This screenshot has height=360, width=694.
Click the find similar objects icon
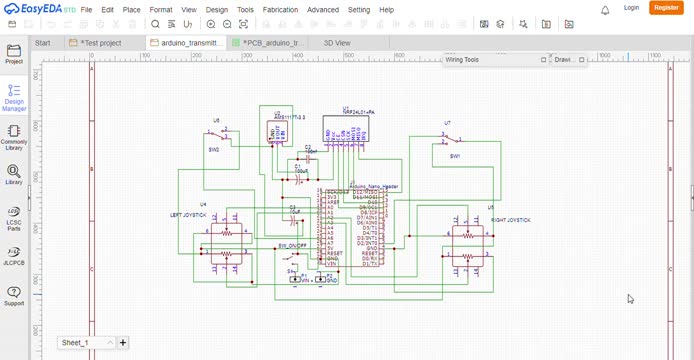coord(171,24)
